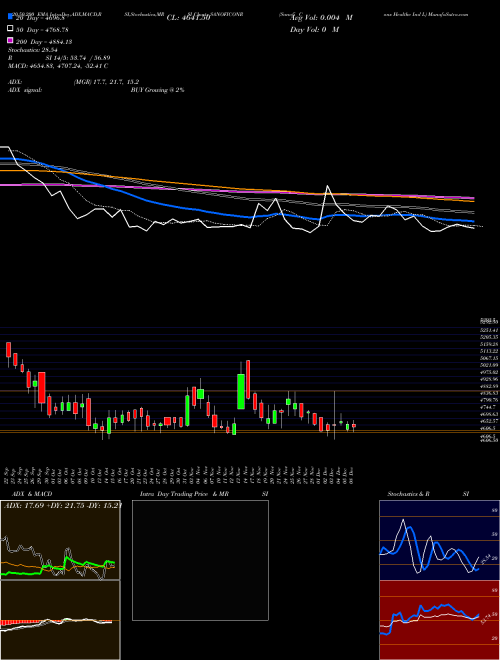Click the price scale beside the candlestick chart
The image size is (500, 660).
coord(489,381)
